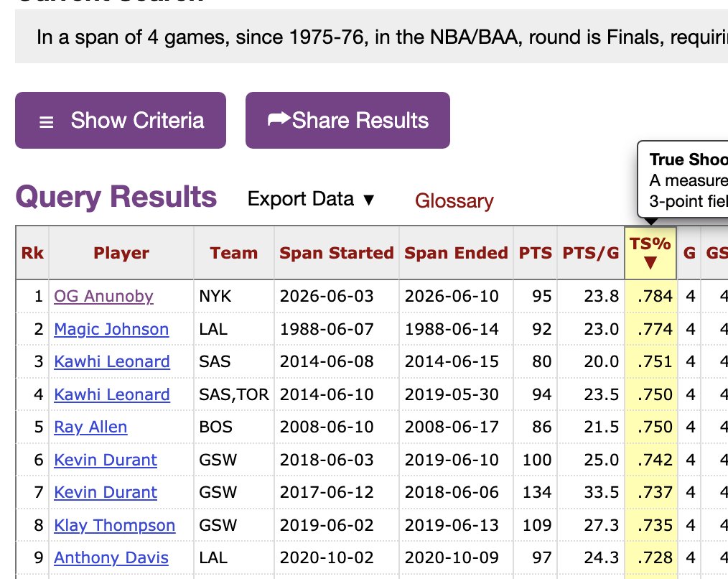
Task: Click the share arrow icon
Action: click(279, 119)
